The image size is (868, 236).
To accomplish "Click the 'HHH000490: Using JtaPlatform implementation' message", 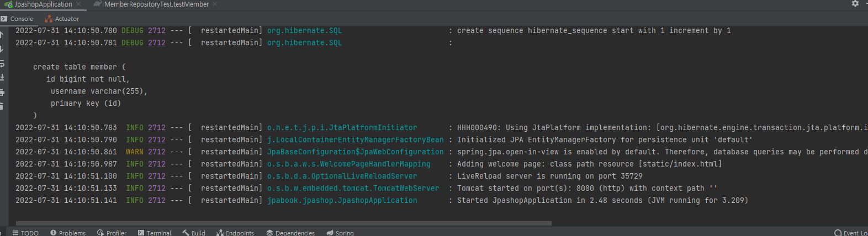I will coord(663,127).
